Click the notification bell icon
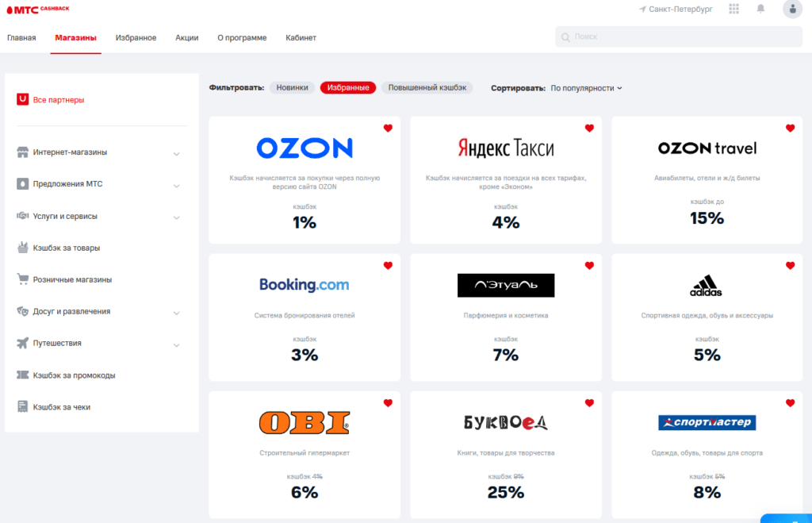The width and height of the screenshot is (812, 523). click(x=760, y=9)
